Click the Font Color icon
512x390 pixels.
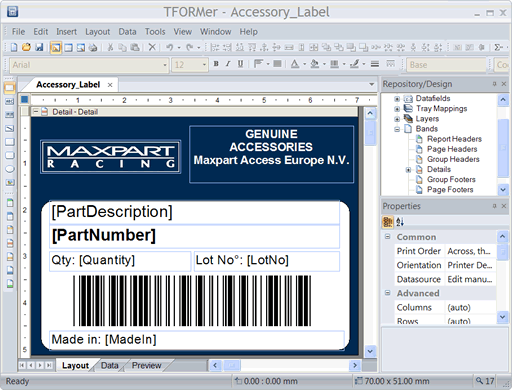[295, 64]
